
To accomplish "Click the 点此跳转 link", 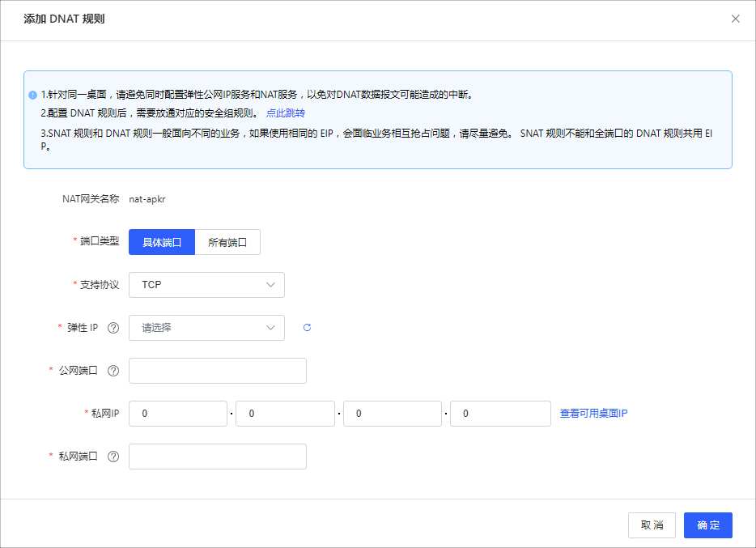I will pyautogui.click(x=285, y=113).
